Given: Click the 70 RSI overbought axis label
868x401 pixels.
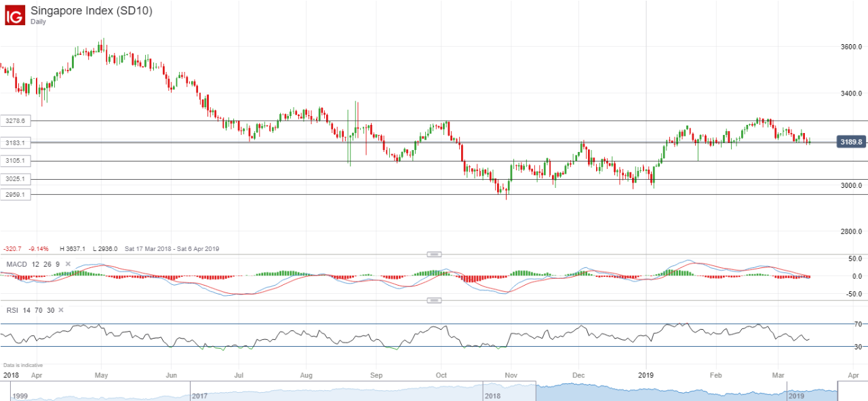Looking at the screenshot, I should [x=858, y=324].
